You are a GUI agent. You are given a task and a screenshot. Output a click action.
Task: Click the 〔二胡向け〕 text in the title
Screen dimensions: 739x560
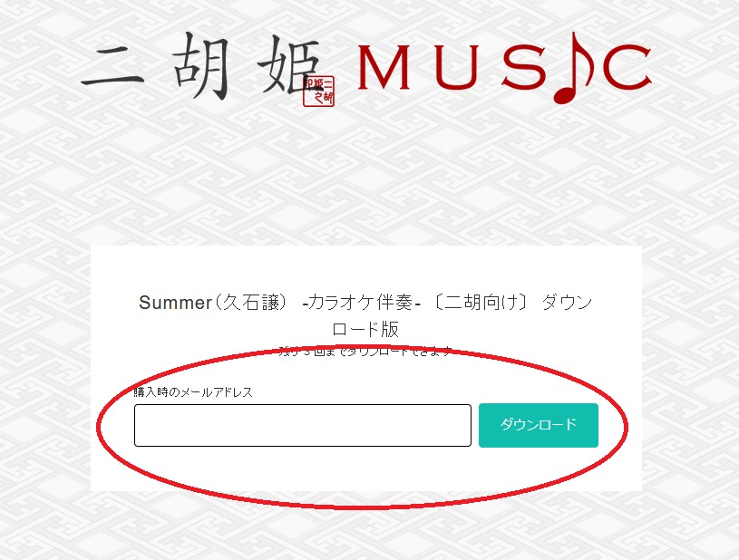[480, 302]
